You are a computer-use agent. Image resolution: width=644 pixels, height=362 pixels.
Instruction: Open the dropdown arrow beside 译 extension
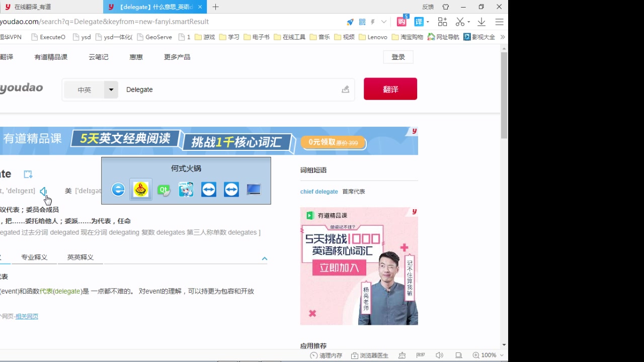428,22
